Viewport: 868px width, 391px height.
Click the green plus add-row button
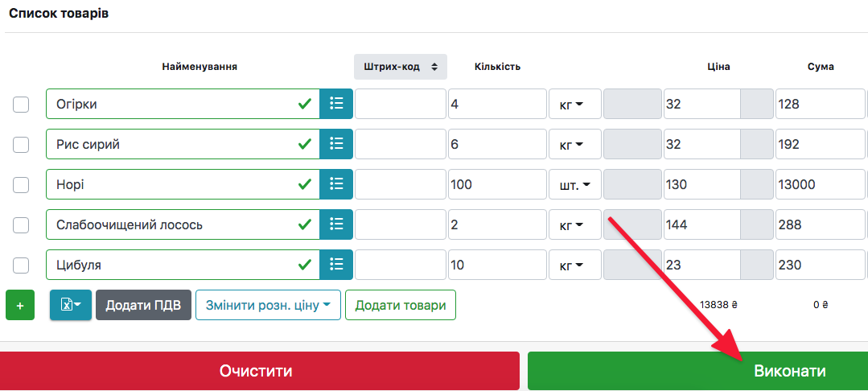pyautogui.click(x=20, y=306)
